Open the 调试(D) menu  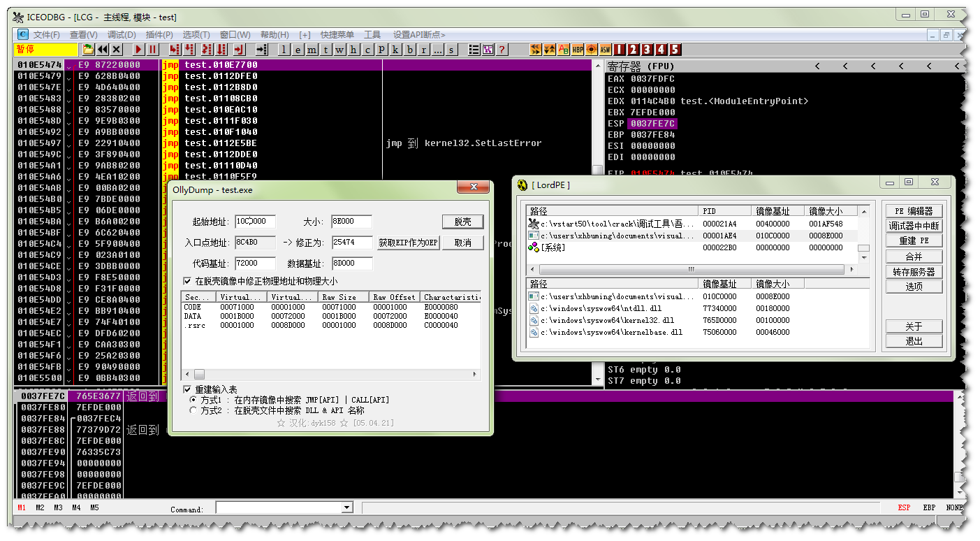click(x=122, y=35)
